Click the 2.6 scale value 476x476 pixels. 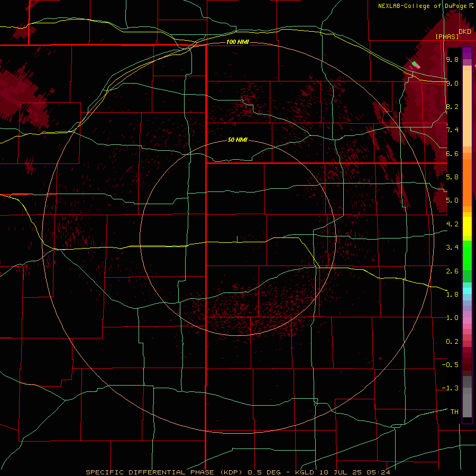(452, 271)
